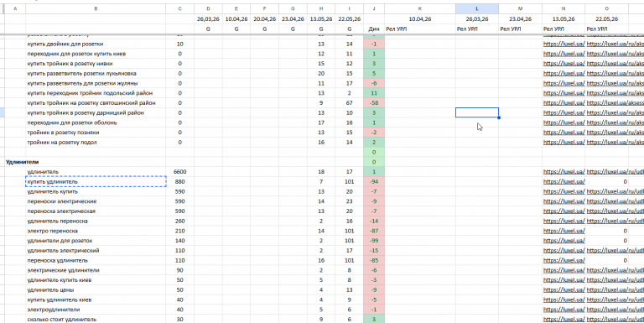Click the Рел УРЛ header under 23.04,26
Screen dimensions: 644x323
(521, 29)
